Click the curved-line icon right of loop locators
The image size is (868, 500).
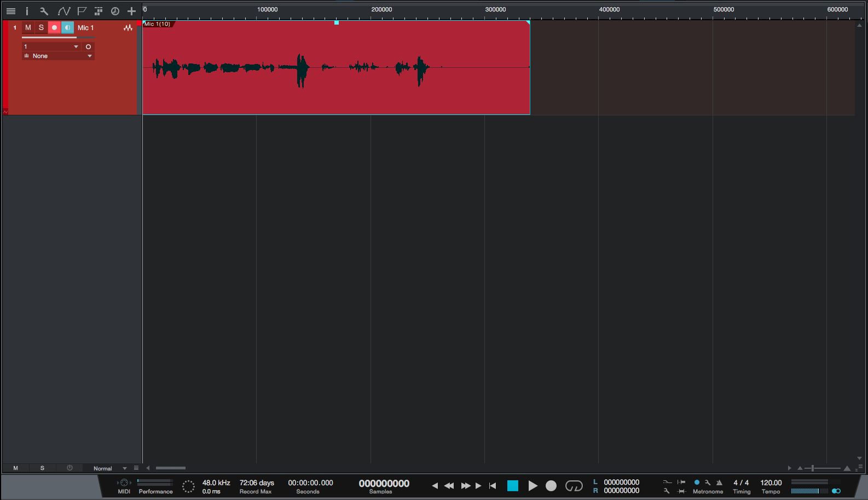point(667,482)
